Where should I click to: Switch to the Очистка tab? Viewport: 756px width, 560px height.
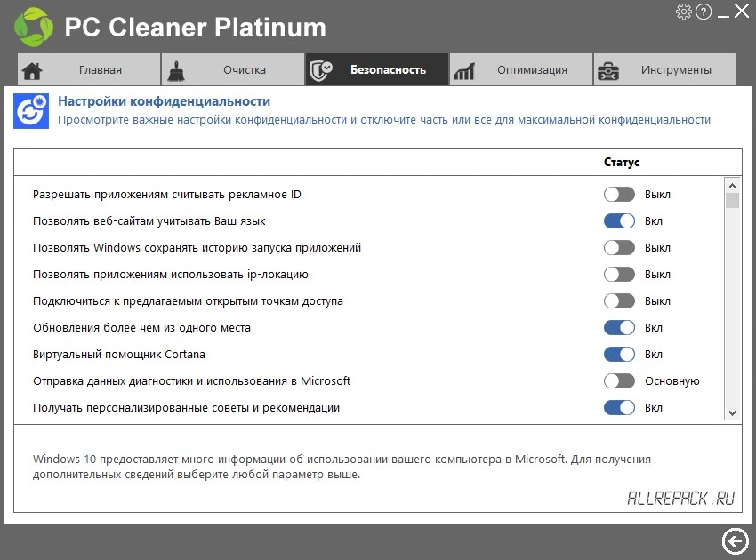233,70
